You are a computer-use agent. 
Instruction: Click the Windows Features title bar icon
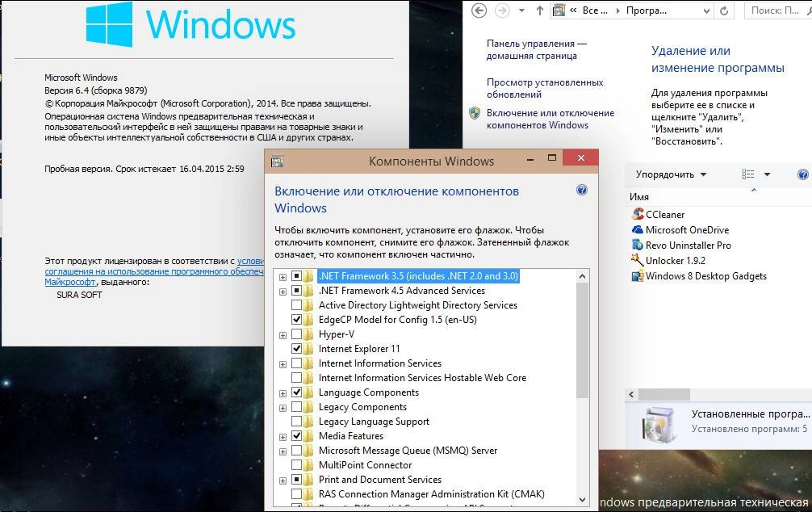277,162
